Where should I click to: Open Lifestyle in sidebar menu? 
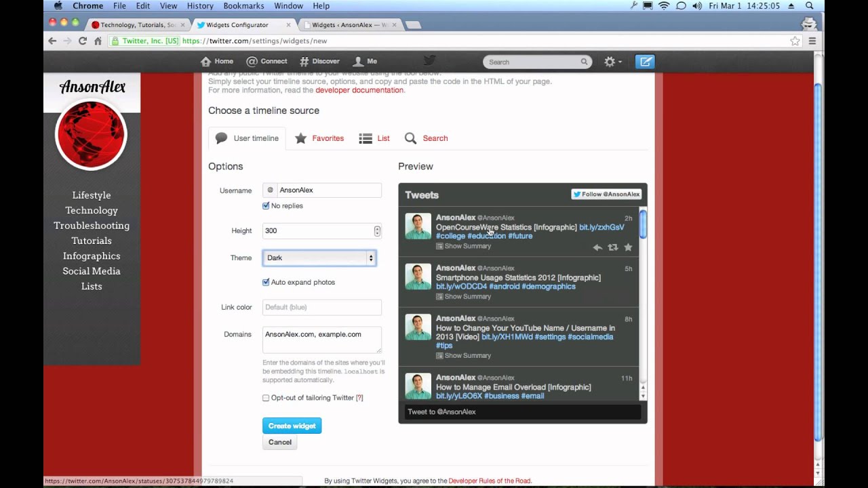click(92, 195)
